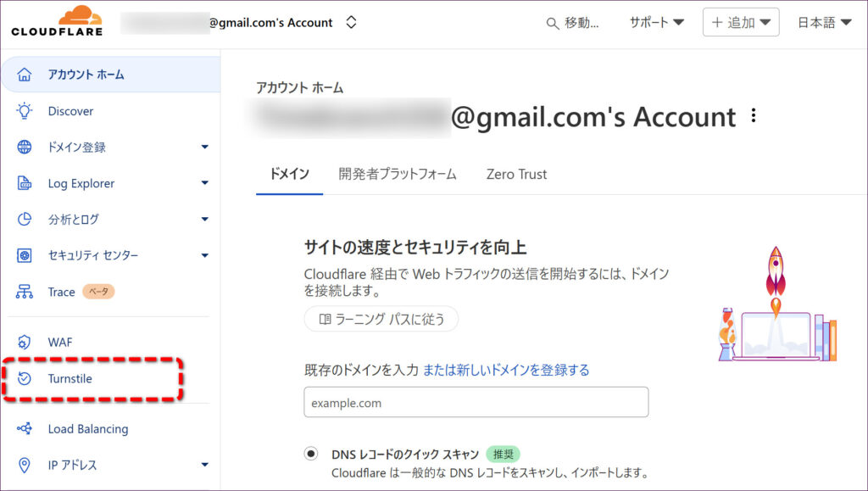The image size is (868, 491).
Task: Click the ラーニング パスに従う button
Action: click(x=381, y=319)
